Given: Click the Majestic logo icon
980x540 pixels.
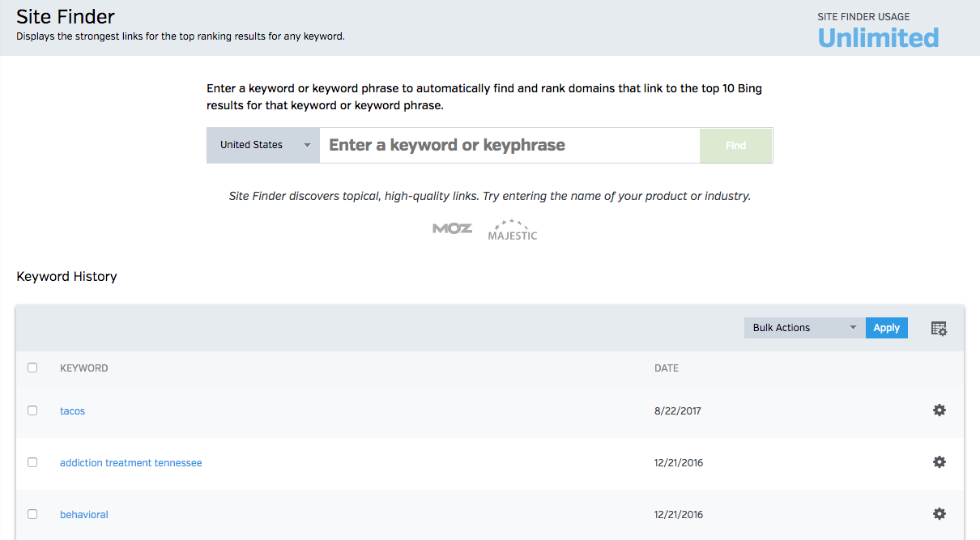Looking at the screenshot, I should pos(512,230).
